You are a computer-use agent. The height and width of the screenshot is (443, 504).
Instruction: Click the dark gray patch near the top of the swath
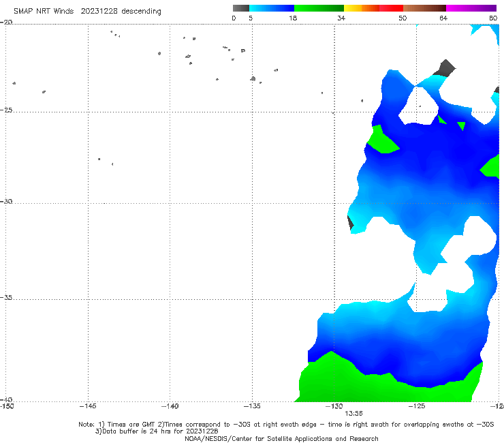445,68
